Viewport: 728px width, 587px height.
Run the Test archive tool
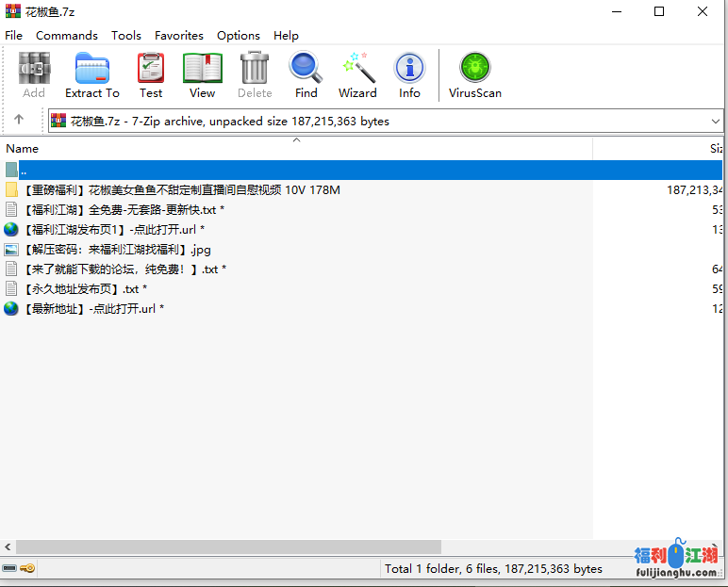click(151, 74)
